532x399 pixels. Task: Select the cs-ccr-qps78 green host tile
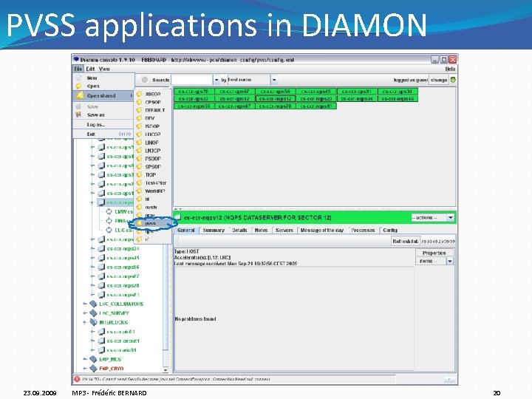[x=194, y=92]
